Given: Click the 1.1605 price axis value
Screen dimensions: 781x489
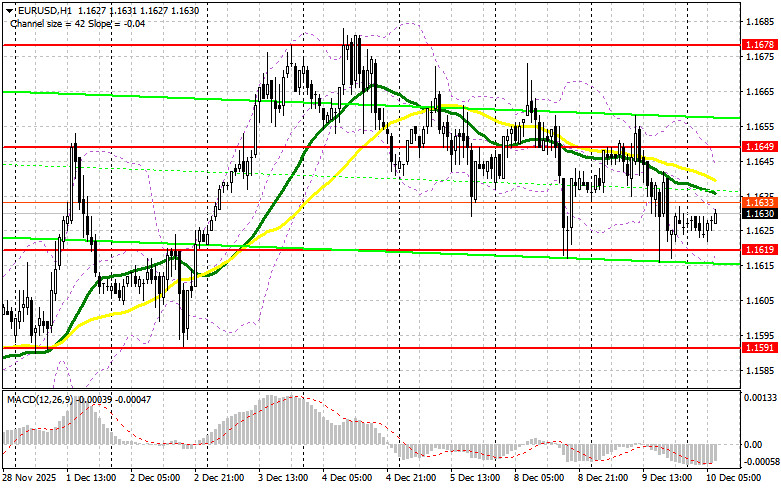Looking at the screenshot, I should (760, 300).
